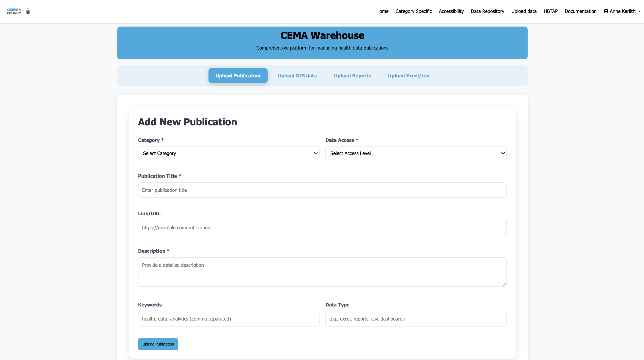This screenshot has height=360, width=644.
Task: Open the Select Access Level dropdown
Action: point(416,153)
